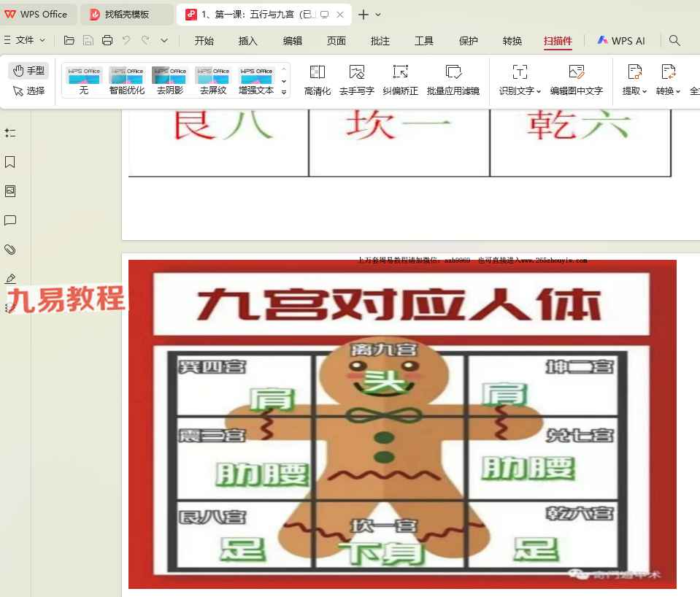
Task: Click the print icon in quick toolbar
Action: [x=108, y=40]
